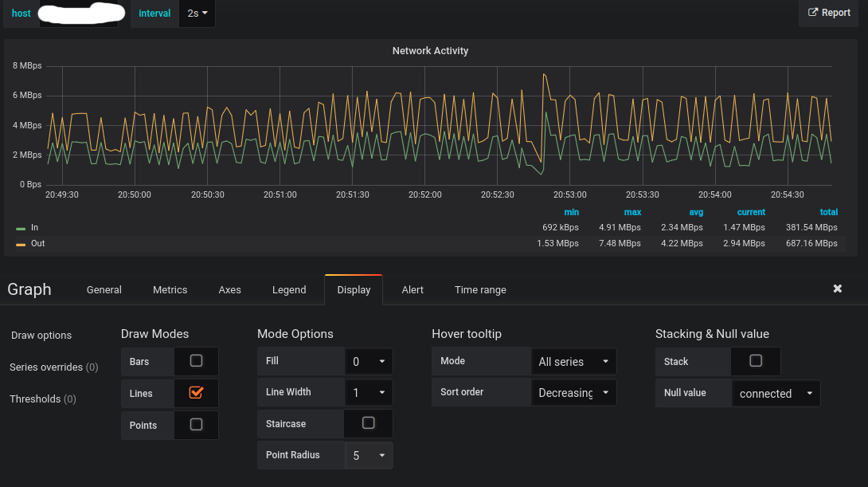
Task: Switch to the Axes tab
Action: (x=229, y=290)
